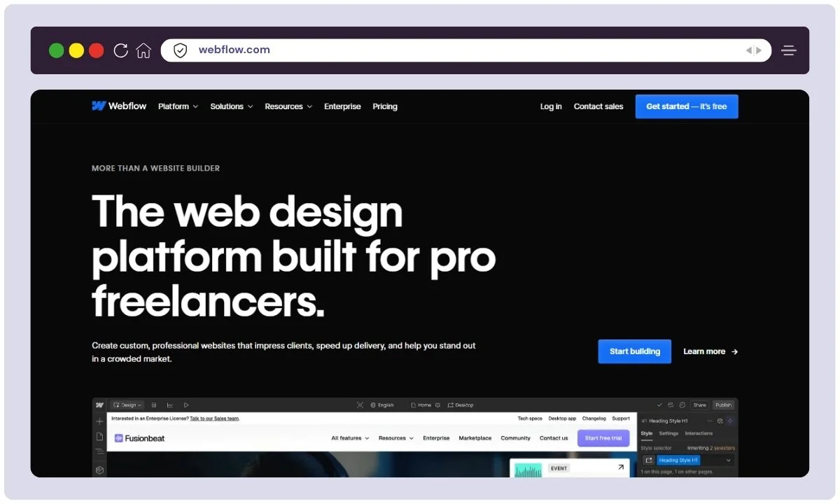Expand the Platform navigation menu

pyautogui.click(x=178, y=106)
